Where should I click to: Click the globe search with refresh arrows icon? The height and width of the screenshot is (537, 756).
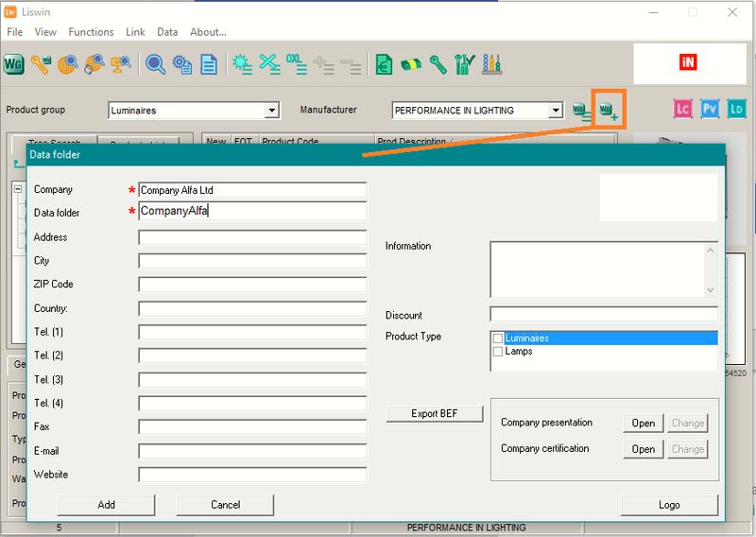coord(94,64)
